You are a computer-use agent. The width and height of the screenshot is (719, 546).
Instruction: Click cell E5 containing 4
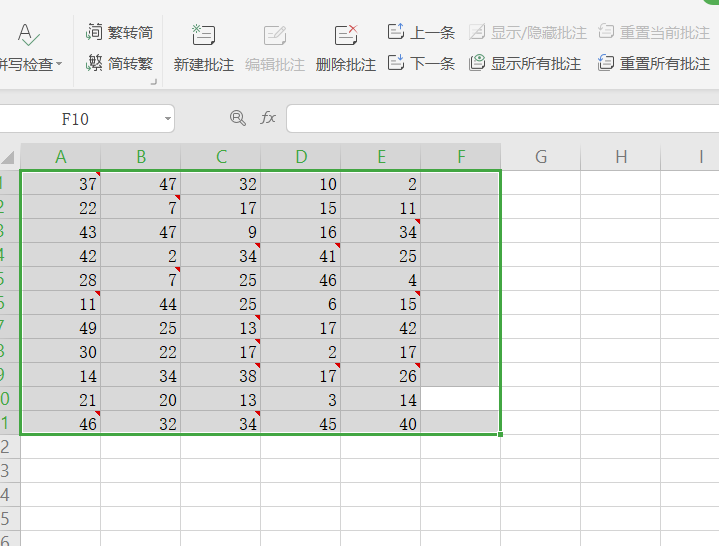click(x=381, y=279)
